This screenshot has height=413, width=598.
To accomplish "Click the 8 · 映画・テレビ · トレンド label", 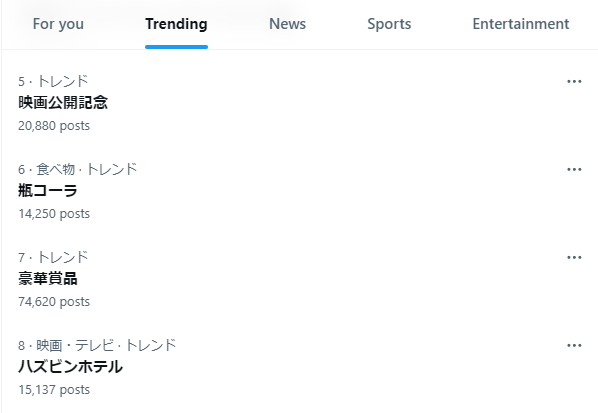I will coord(97,345).
